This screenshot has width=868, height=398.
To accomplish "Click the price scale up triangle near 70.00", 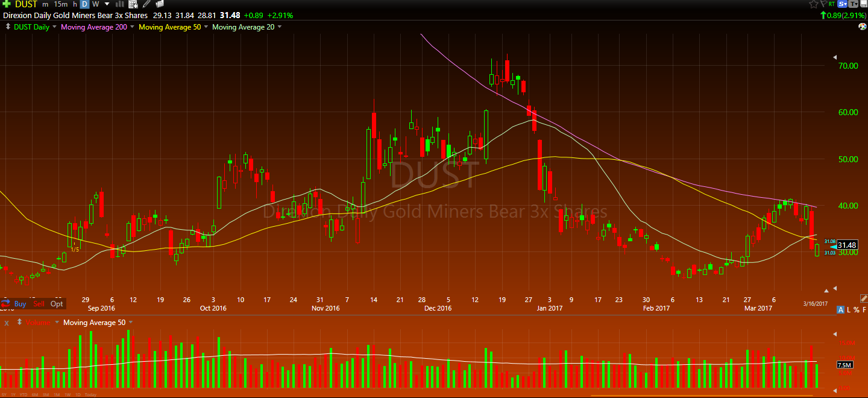I will [x=834, y=57].
